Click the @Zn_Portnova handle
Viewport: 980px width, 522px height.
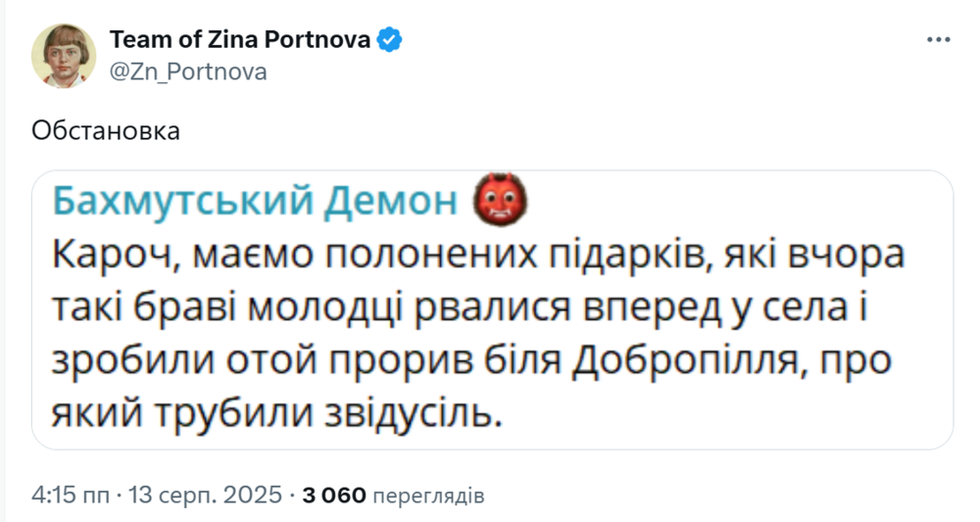point(188,72)
